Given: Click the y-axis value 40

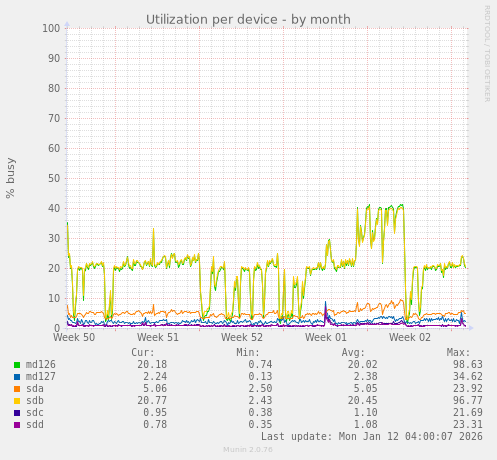Looking at the screenshot, I should click(x=54, y=208).
